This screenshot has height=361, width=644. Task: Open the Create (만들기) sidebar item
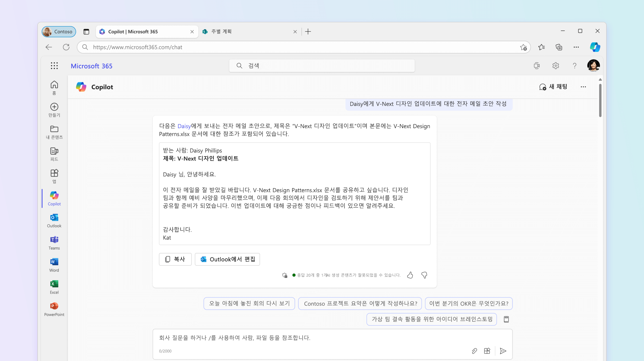coord(54,110)
